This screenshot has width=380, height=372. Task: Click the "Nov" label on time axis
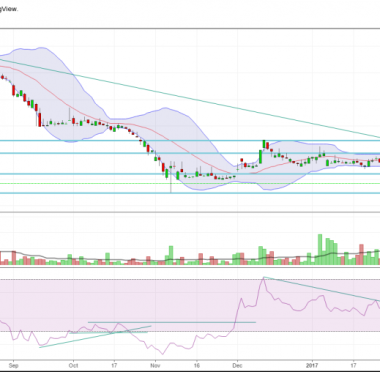click(155, 366)
